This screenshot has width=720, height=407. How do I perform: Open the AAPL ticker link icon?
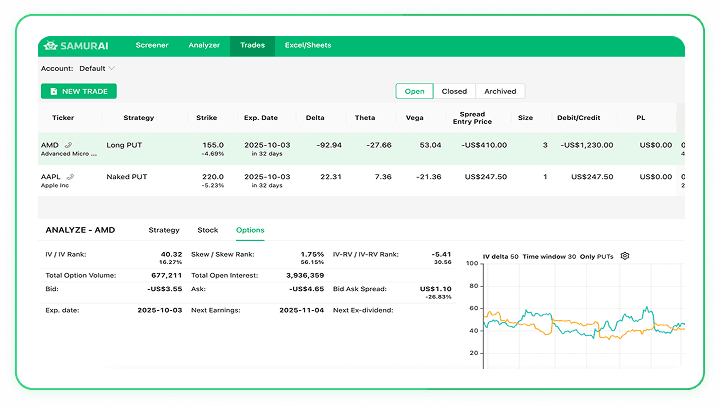pyautogui.click(x=70, y=177)
